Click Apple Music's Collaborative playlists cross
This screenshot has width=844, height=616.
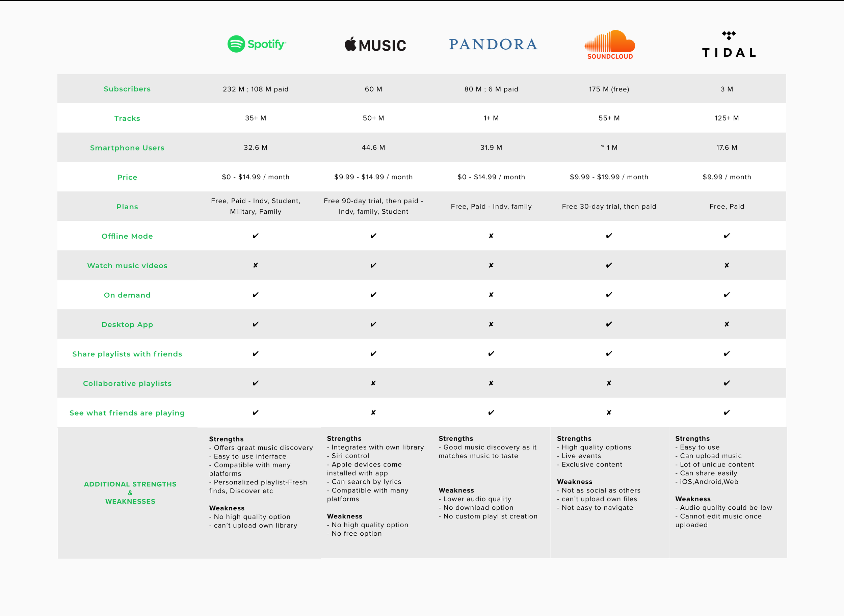(373, 383)
